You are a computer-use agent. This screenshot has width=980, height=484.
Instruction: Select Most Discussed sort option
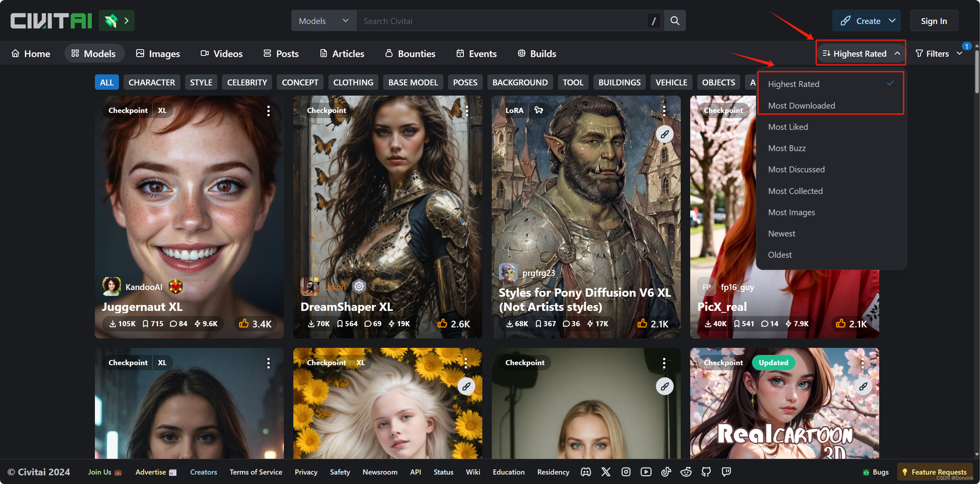[831, 169]
